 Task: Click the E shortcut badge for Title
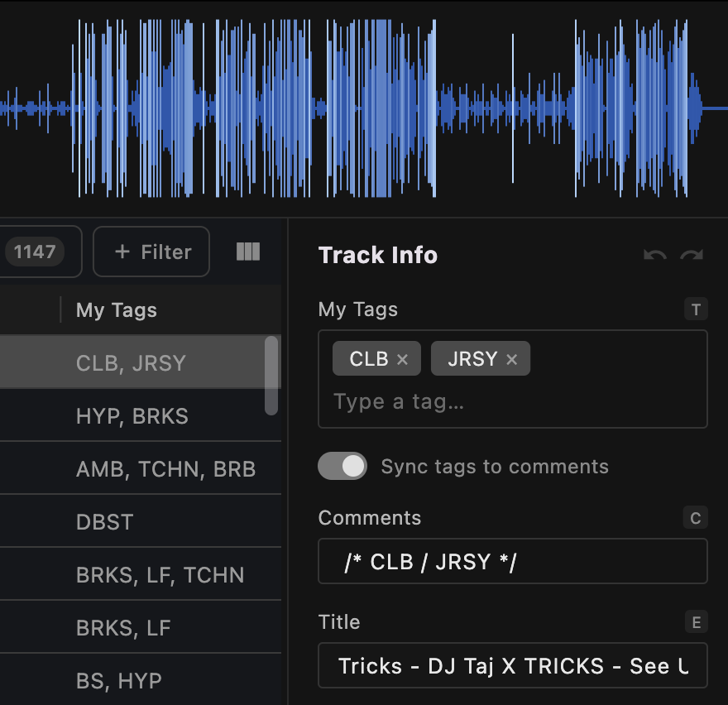click(696, 622)
